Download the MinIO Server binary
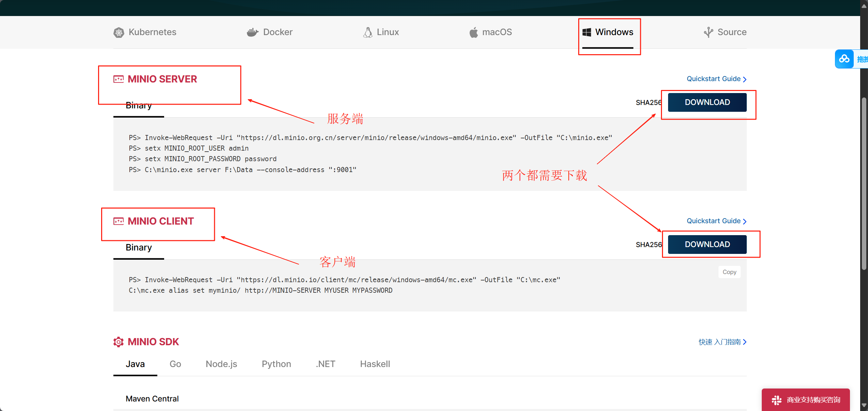868x411 pixels. [707, 102]
